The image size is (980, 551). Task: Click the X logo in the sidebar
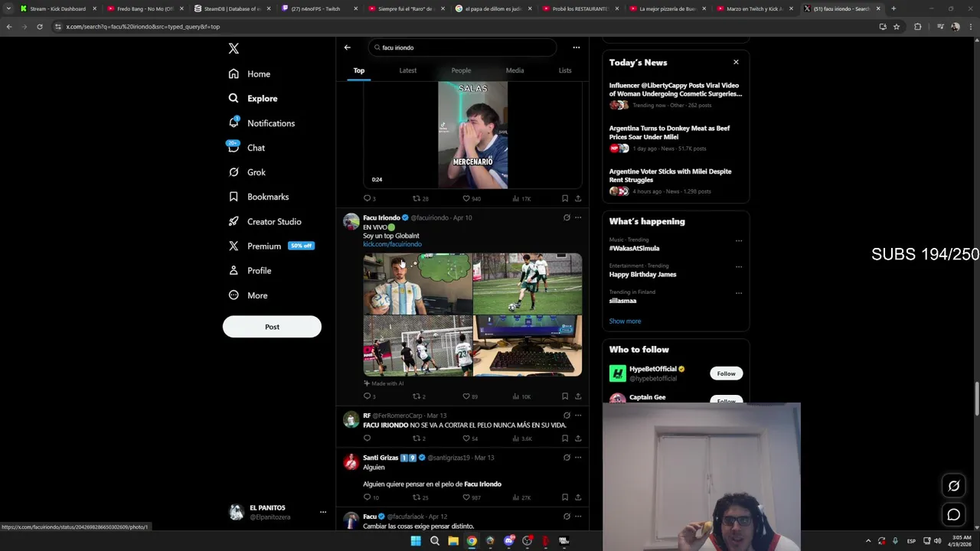[x=234, y=48]
